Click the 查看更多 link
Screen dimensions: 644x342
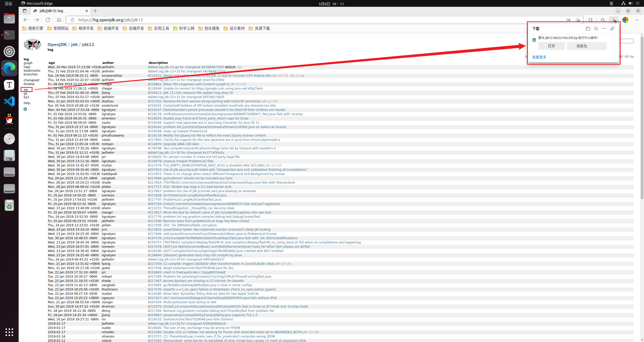[x=539, y=57]
